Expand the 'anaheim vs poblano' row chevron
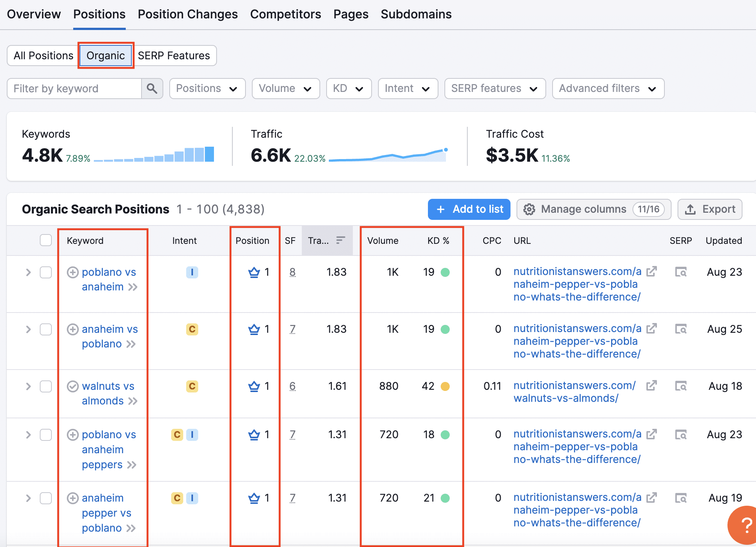 pyautogui.click(x=28, y=329)
